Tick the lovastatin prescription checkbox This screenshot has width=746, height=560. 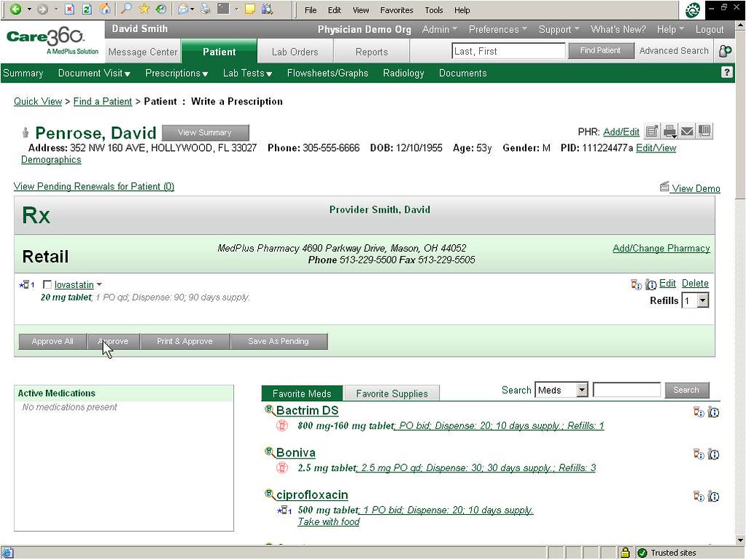(47, 284)
